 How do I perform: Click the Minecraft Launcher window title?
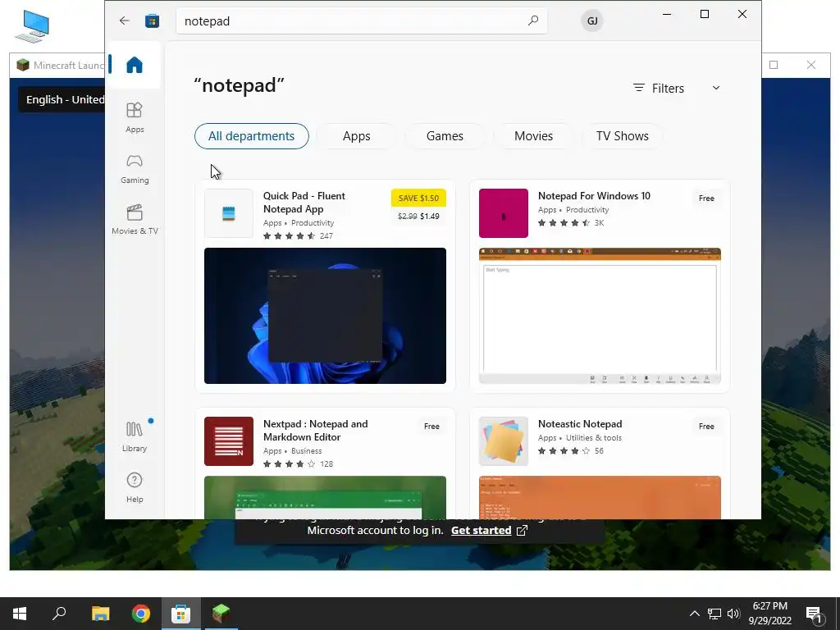(x=68, y=66)
